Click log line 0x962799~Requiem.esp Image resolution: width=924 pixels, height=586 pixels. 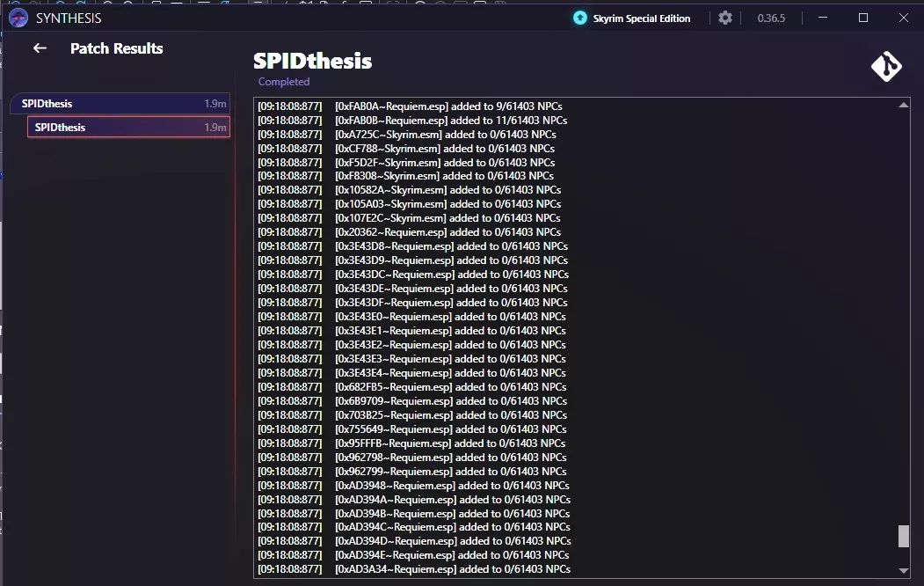point(412,472)
